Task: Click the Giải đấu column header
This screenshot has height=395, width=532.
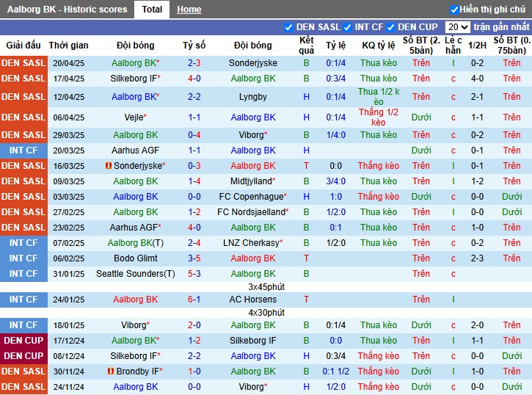Action: tap(23, 46)
